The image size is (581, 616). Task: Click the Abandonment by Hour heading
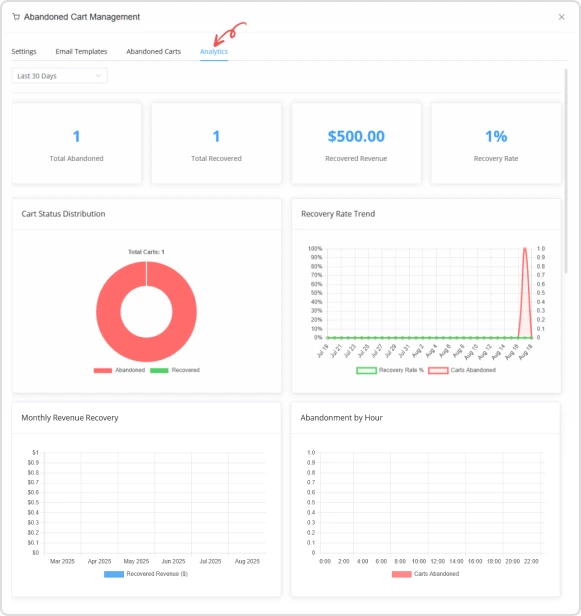(342, 418)
